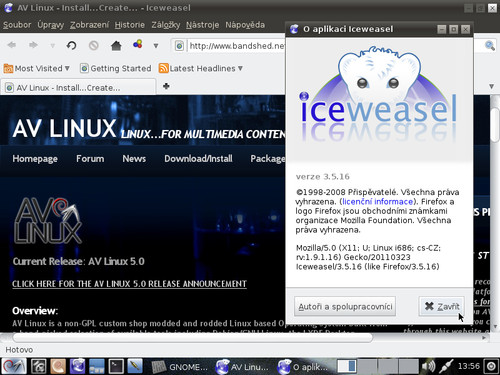The width and height of the screenshot is (500, 375).
Task: Open the Záložky menu
Action: [x=166, y=25]
